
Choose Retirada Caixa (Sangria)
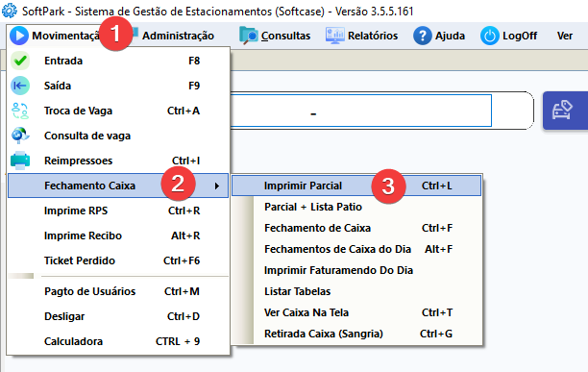(356, 334)
